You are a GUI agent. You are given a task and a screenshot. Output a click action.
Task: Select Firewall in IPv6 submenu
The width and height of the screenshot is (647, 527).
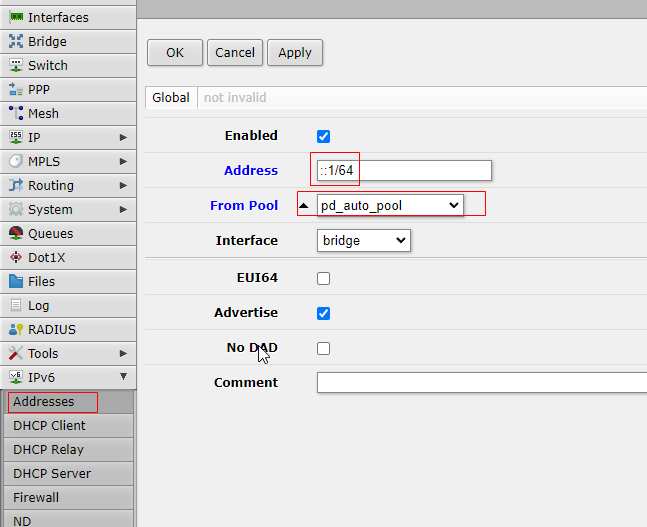[x=36, y=497]
